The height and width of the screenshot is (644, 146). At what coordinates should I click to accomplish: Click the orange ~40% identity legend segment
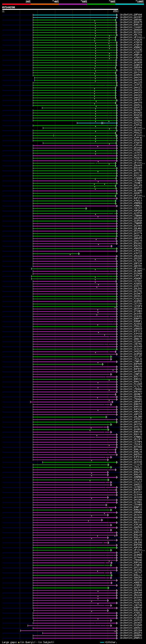click(x=45, y=4)
